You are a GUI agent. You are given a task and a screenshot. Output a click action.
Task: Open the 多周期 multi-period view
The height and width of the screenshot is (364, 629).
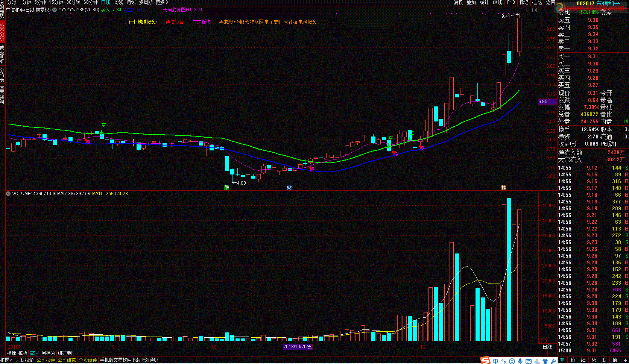click(x=146, y=2)
